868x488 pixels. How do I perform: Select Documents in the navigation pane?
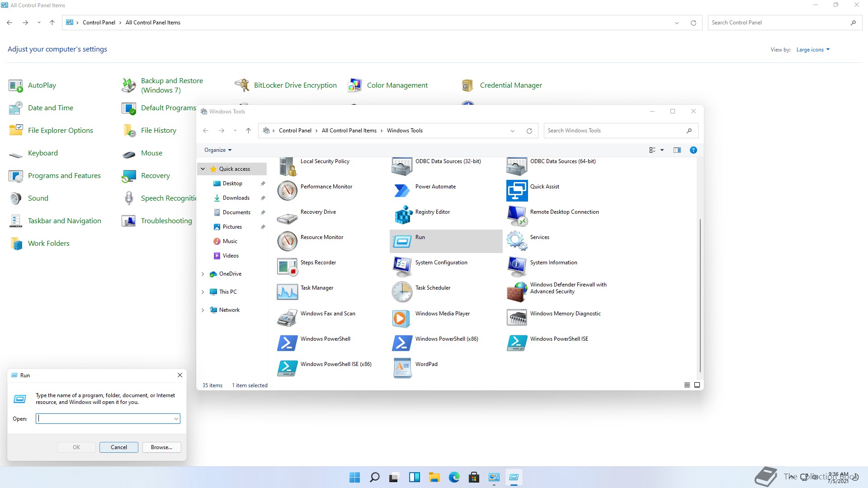236,212
